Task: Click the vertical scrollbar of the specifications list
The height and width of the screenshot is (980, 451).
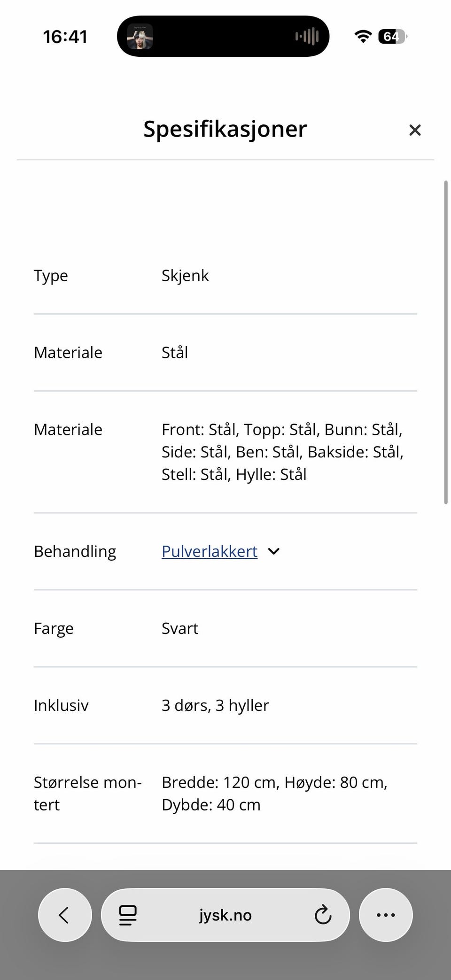Action: click(446, 342)
